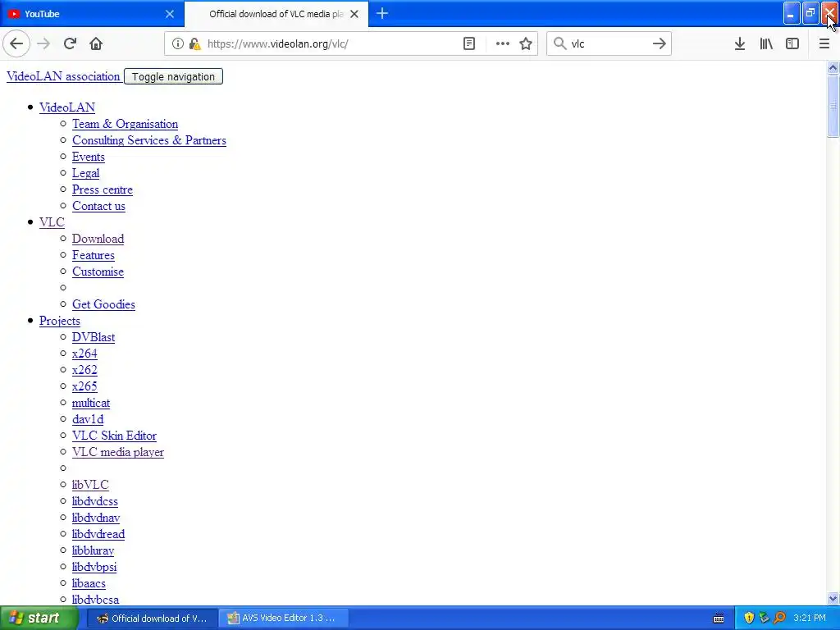The image size is (840, 630).
Task: Open the Contact us link
Action: (x=98, y=206)
